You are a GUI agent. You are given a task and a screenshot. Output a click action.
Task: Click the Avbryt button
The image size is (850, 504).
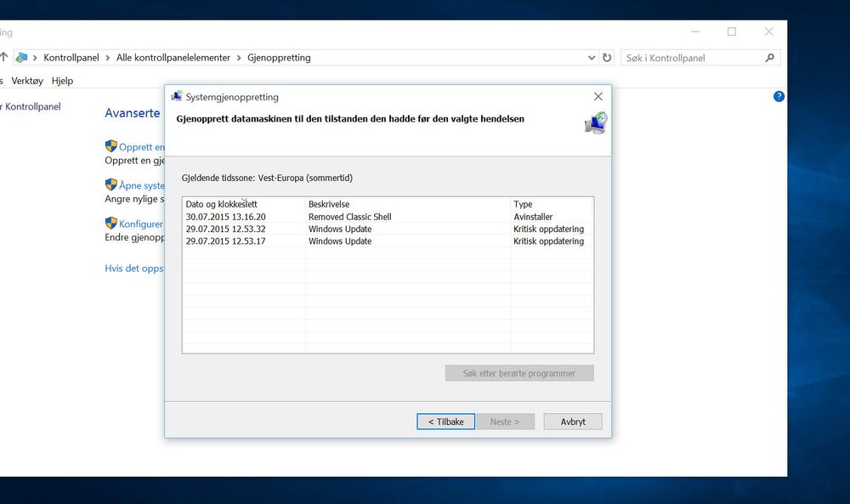click(572, 422)
